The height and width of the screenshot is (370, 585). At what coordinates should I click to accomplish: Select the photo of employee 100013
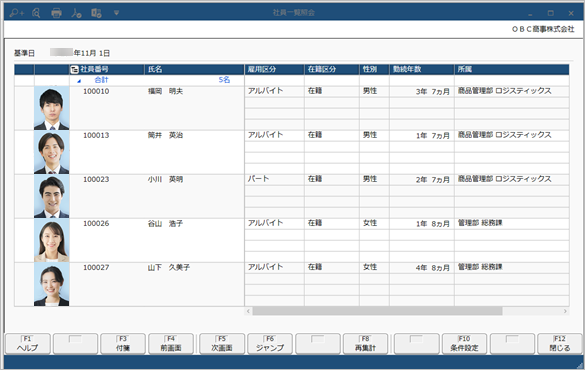tap(51, 152)
